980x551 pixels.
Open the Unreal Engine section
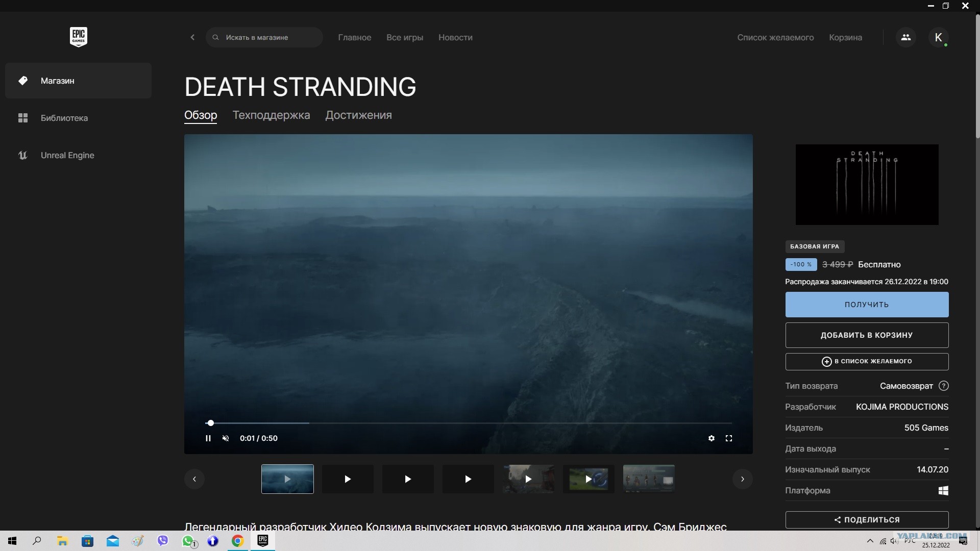78,155
